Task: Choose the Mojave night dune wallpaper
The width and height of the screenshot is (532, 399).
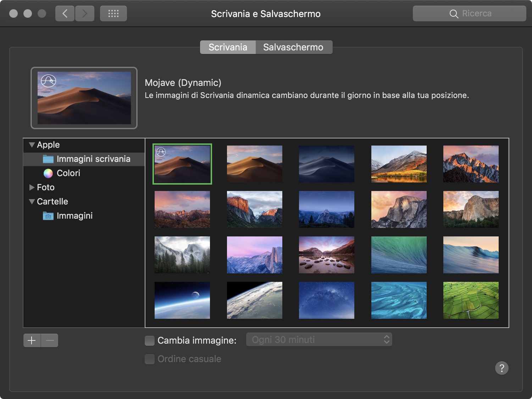Action: tap(327, 164)
